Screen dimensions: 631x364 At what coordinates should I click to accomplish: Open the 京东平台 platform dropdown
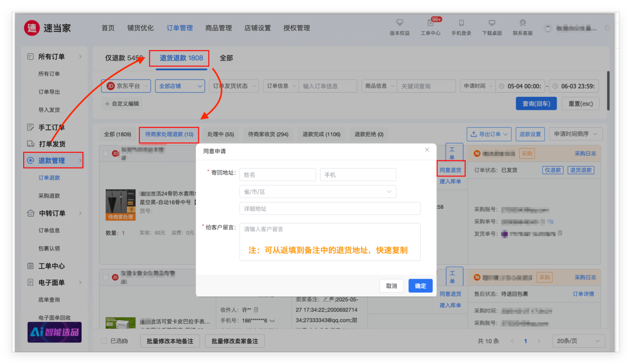pyautogui.click(x=126, y=86)
